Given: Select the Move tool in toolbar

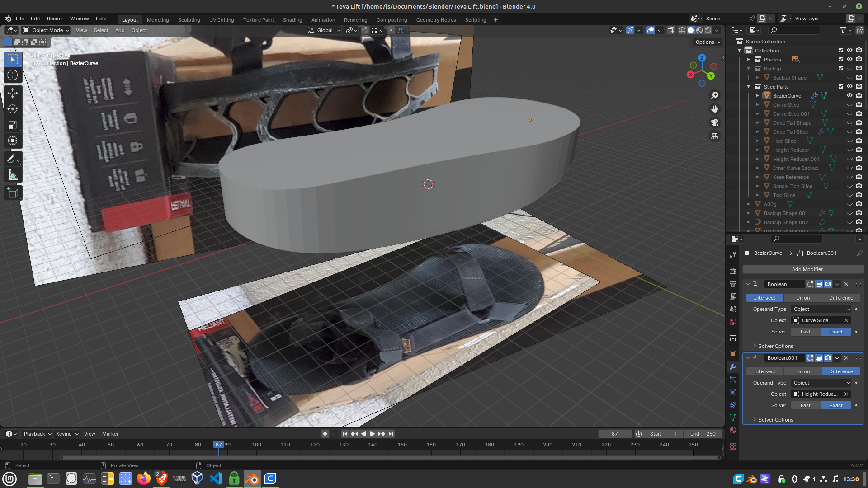Looking at the screenshot, I should tap(13, 93).
